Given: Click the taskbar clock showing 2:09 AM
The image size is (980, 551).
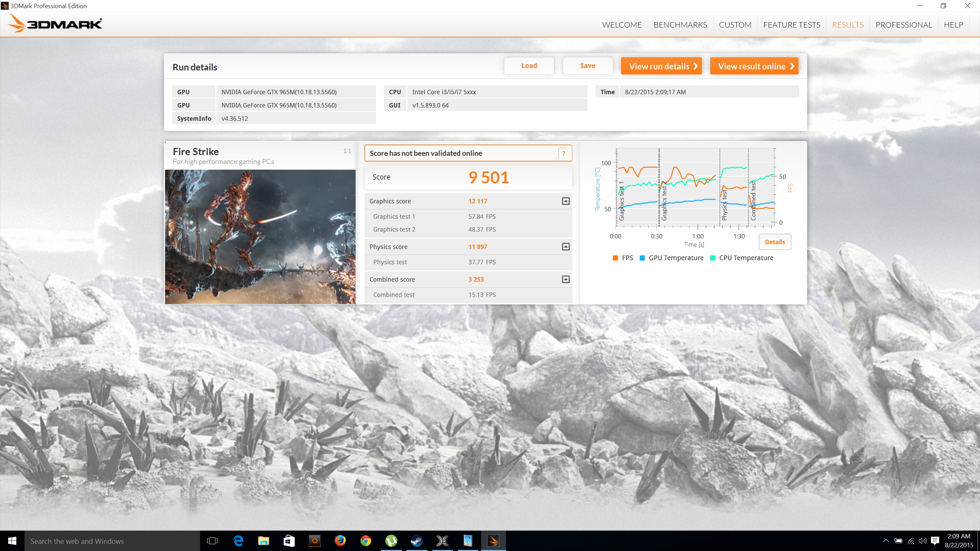Looking at the screenshot, I should click(959, 541).
